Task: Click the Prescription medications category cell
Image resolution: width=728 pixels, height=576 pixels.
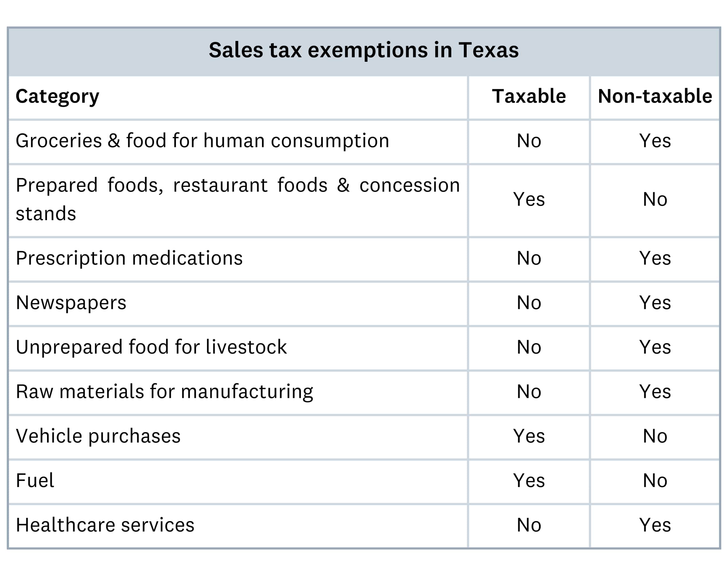Action: pos(129,258)
